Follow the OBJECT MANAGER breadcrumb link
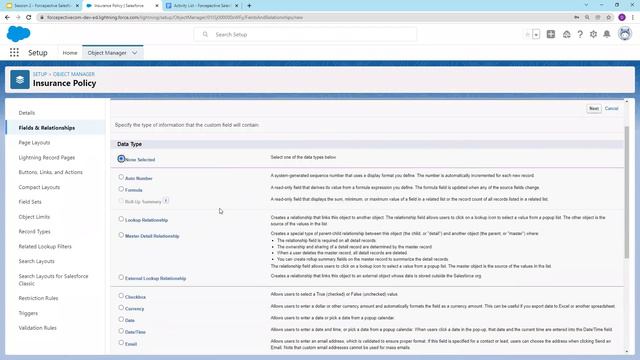 click(x=74, y=74)
